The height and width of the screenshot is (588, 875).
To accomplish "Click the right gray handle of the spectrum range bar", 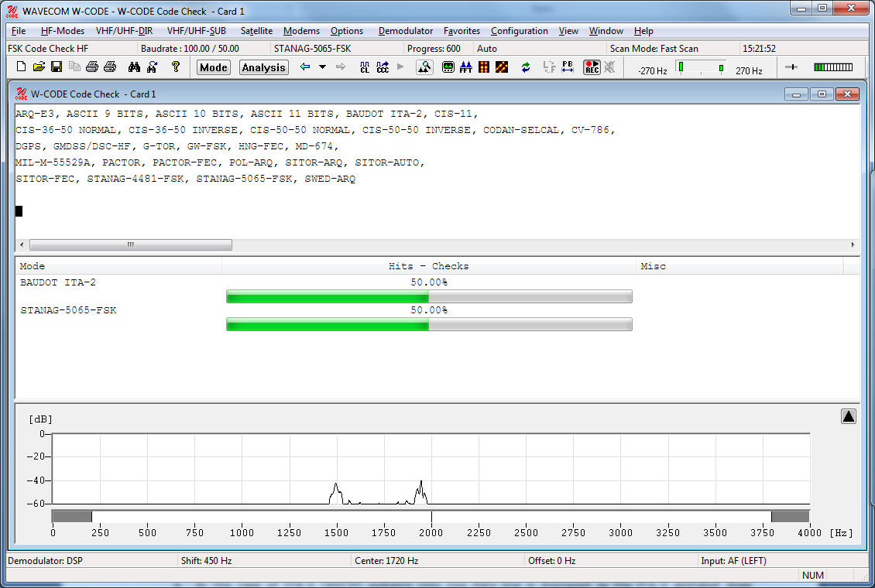I will (790, 516).
